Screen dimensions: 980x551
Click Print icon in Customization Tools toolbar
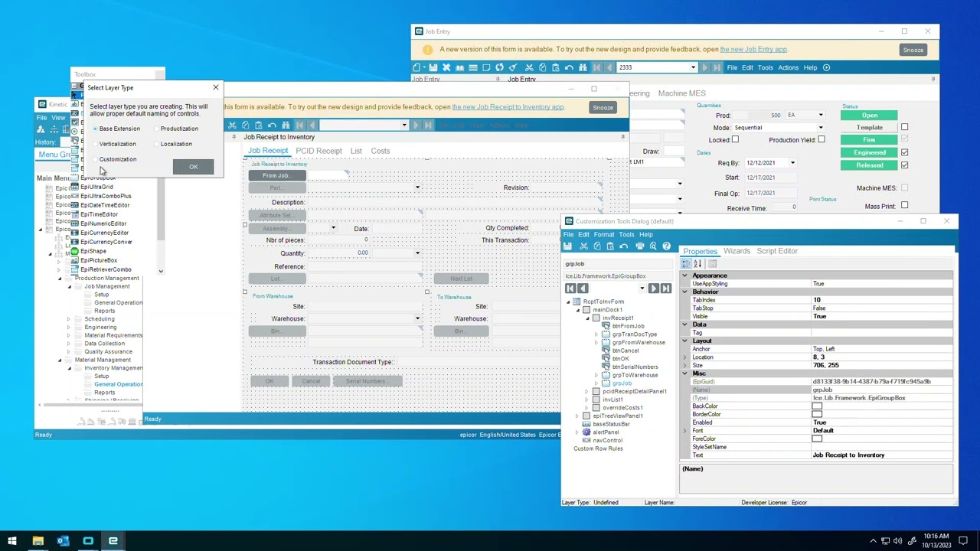pyautogui.click(x=640, y=246)
